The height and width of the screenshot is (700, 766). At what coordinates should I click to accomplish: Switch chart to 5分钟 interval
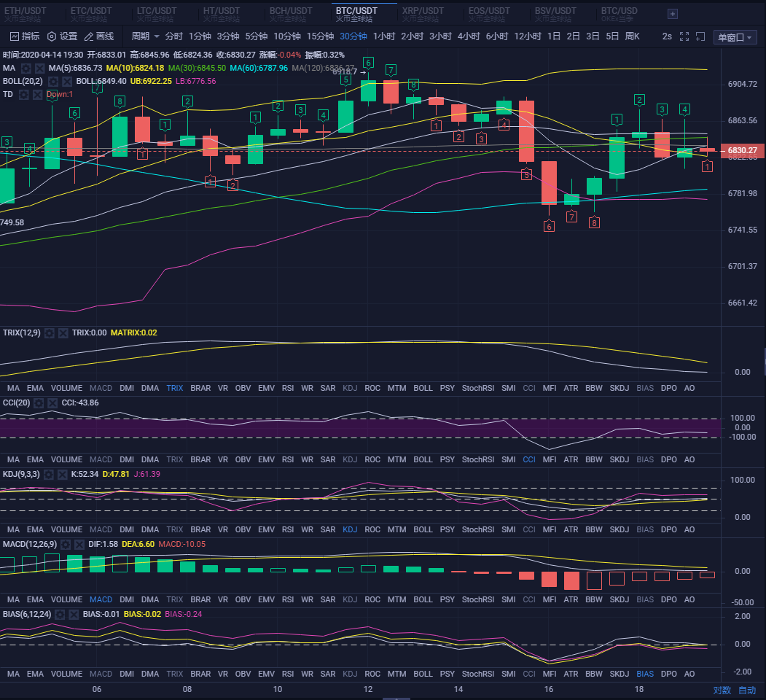click(256, 36)
